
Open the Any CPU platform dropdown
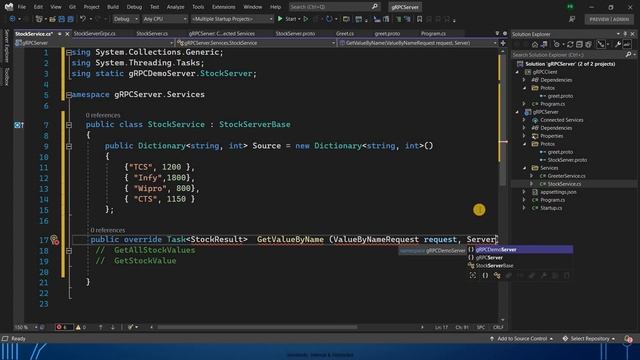(x=165, y=19)
